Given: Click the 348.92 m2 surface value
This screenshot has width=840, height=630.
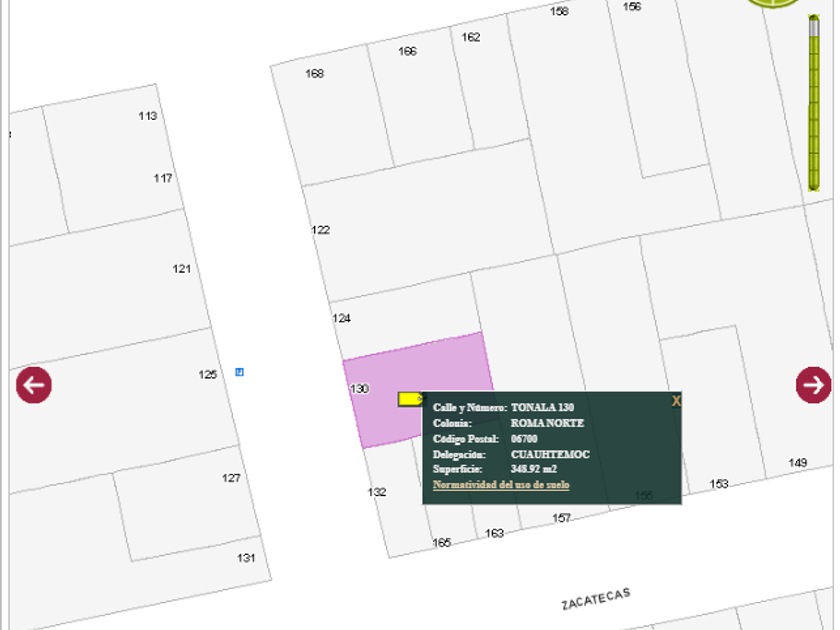Looking at the screenshot, I should coord(534,469).
